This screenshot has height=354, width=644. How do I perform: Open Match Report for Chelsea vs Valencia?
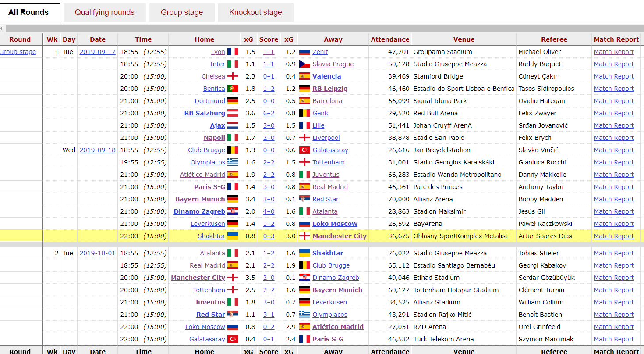[x=614, y=76]
